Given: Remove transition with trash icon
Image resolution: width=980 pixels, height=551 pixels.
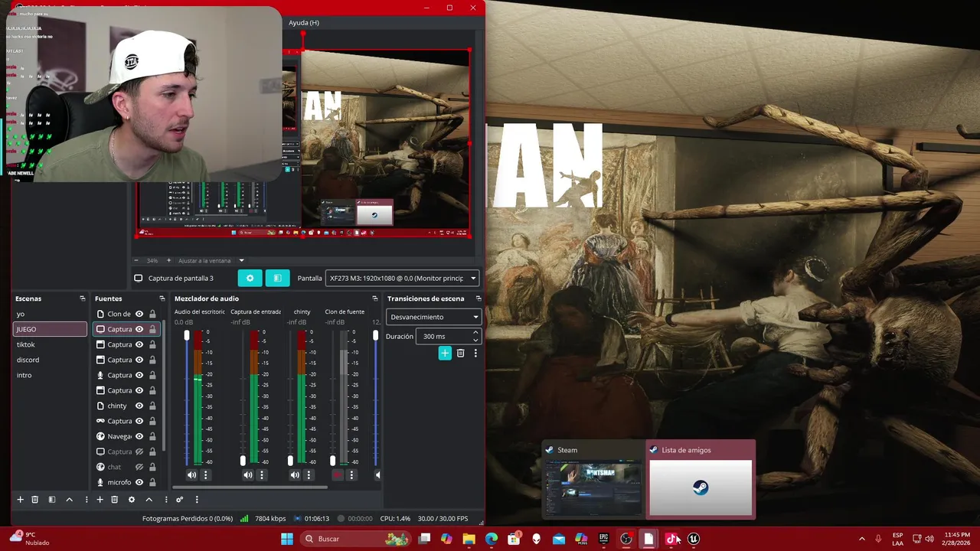Looking at the screenshot, I should 460,353.
